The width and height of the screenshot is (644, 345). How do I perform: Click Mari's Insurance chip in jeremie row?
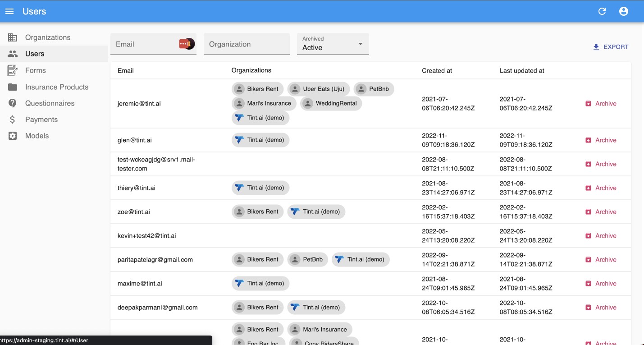(264, 103)
